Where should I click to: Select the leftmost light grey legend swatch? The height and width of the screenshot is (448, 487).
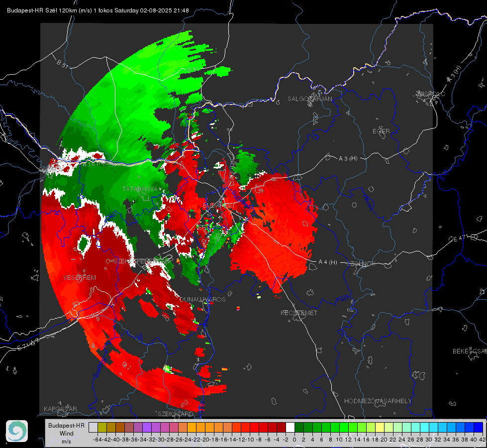(93, 427)
